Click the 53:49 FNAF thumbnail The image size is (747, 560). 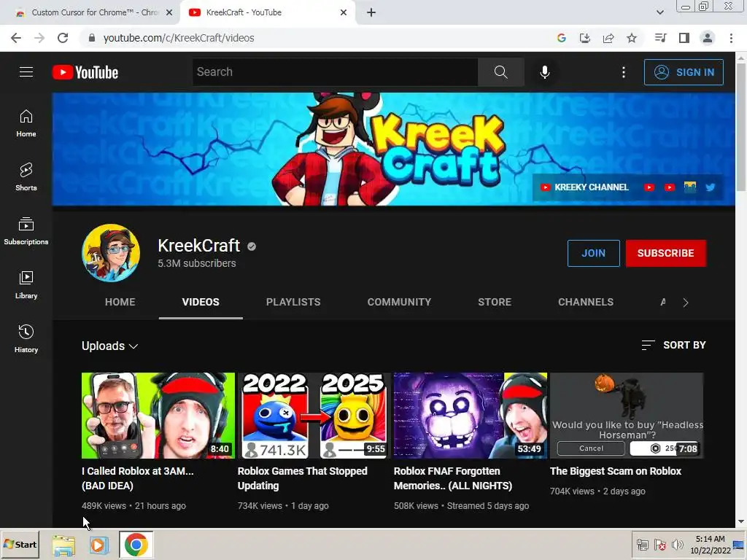(471, 415)
